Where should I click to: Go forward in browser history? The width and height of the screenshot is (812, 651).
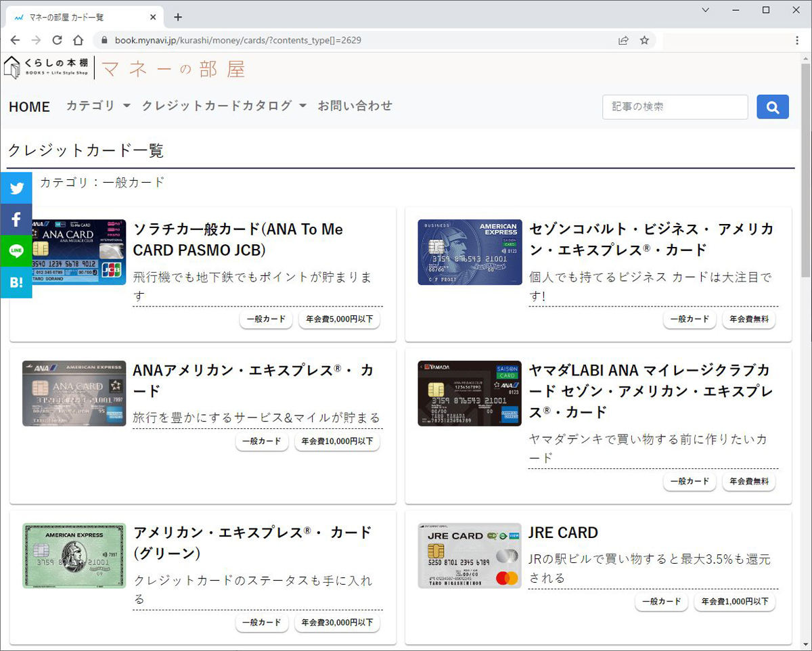pos(36,40)
